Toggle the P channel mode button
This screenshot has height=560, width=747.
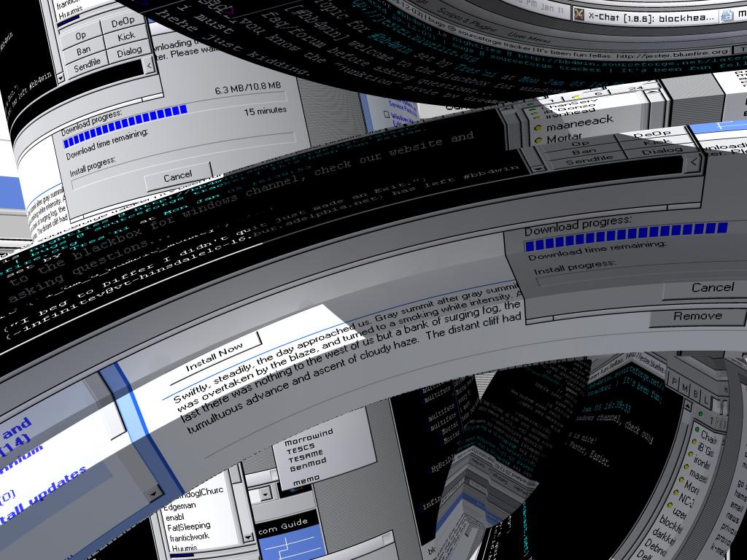[x=675, y=382]
